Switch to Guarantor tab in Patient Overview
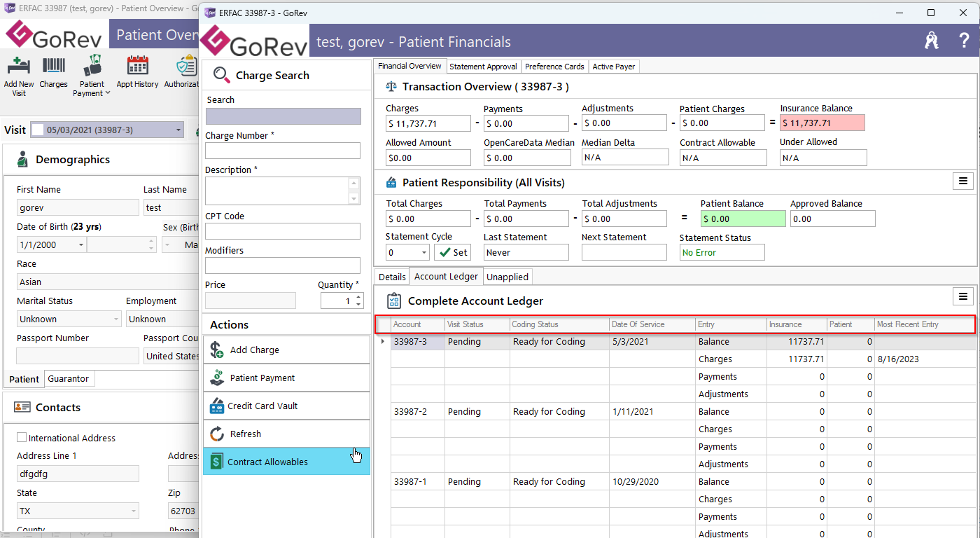Screen dimensions: 980x538 click(x=69, y=378)
